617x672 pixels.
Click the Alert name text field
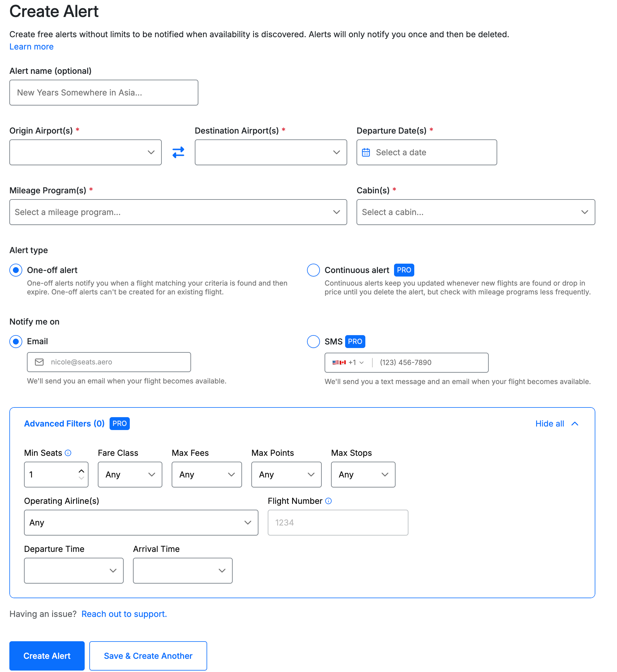pos(103,93)
